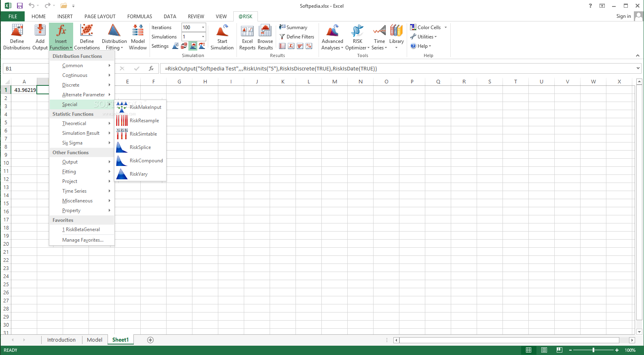The width and height of the screenshot is (644, 355).
Task: Toggle random/static dice recalculation
Action: 184,46
